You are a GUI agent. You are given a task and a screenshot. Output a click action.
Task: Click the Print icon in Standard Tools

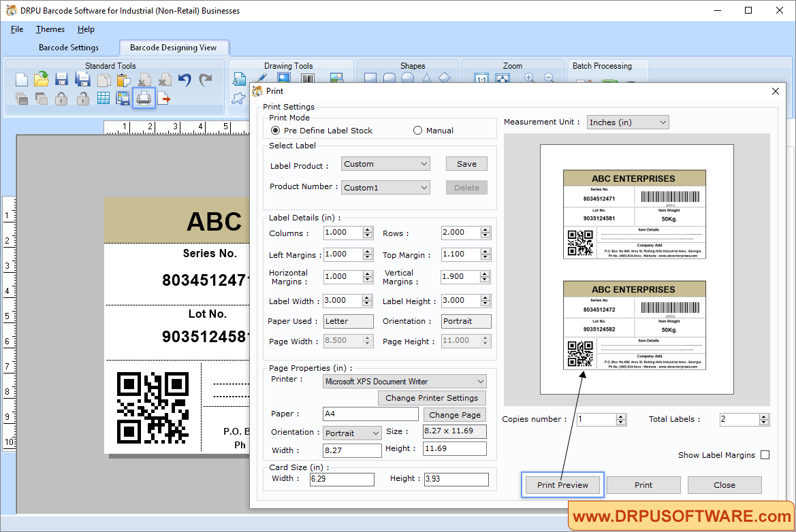tap(144, 99)
